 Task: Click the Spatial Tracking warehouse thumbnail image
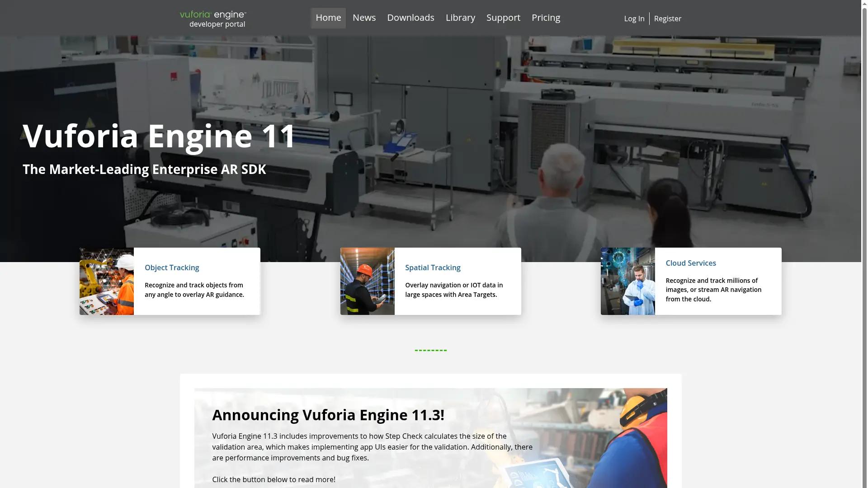[367, 281]
